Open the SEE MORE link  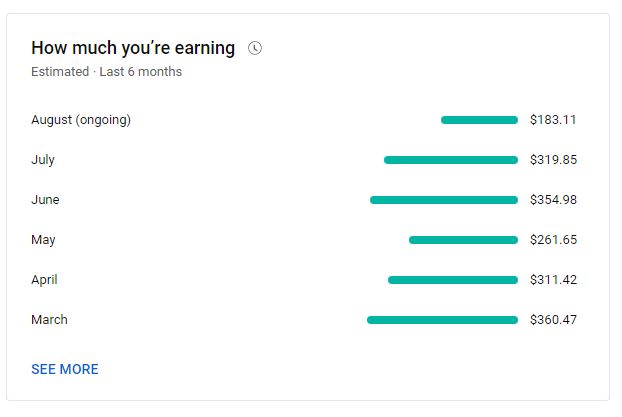click(65, 369)
